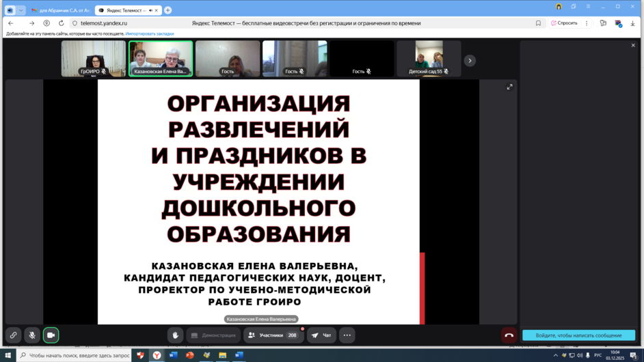Raise hand in the meeting
644x362 pixels.
coord(176,335)
